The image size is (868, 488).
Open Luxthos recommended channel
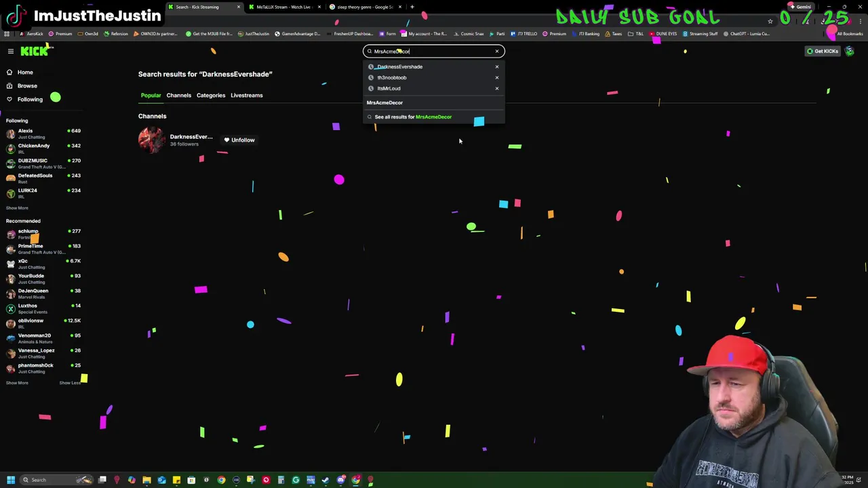42,308
